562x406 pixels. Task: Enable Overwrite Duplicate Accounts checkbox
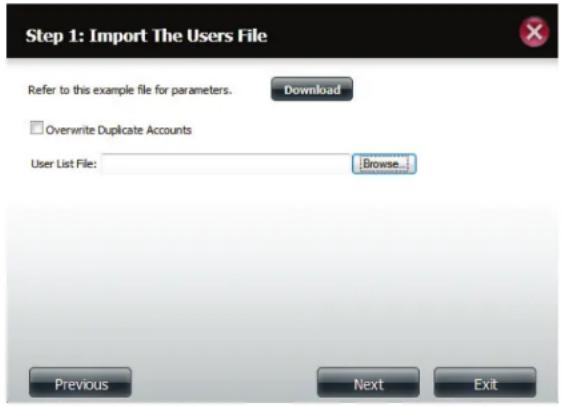(x=36, y=128)
